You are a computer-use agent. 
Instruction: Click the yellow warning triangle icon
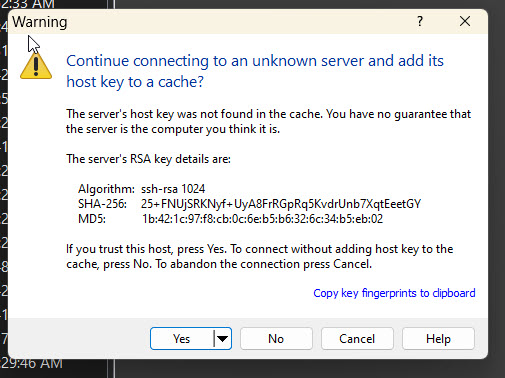(x=36, y=66)
